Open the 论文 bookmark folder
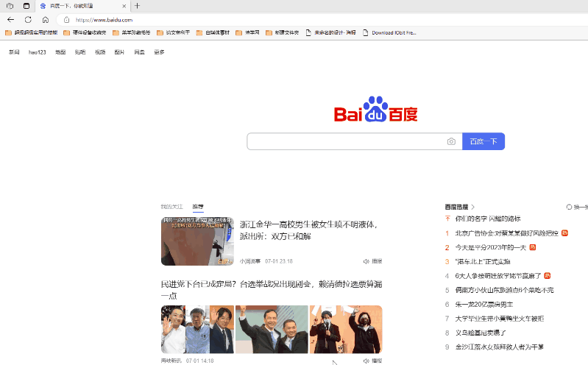This screenshot has width=588, height=365. [x=173, y=32]
